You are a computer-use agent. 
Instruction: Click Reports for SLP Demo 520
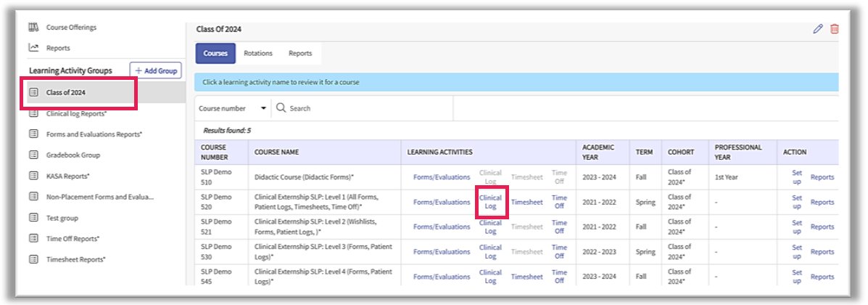[x=822, y=202]
